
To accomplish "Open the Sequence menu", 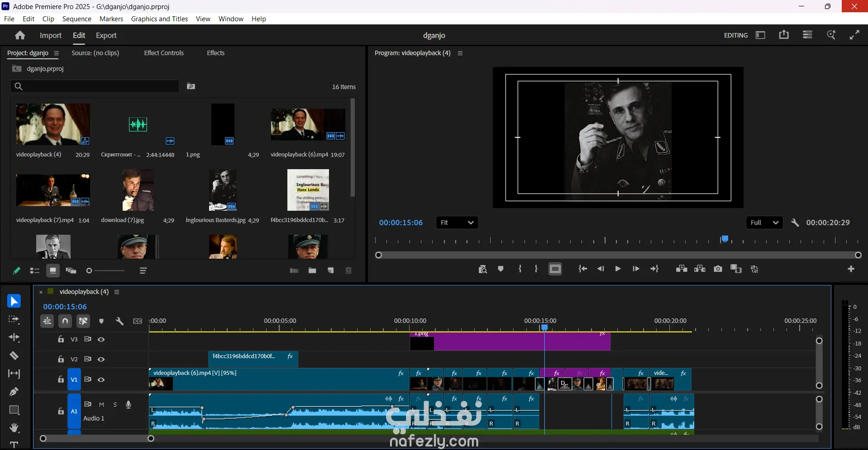I will click(77, 19).
